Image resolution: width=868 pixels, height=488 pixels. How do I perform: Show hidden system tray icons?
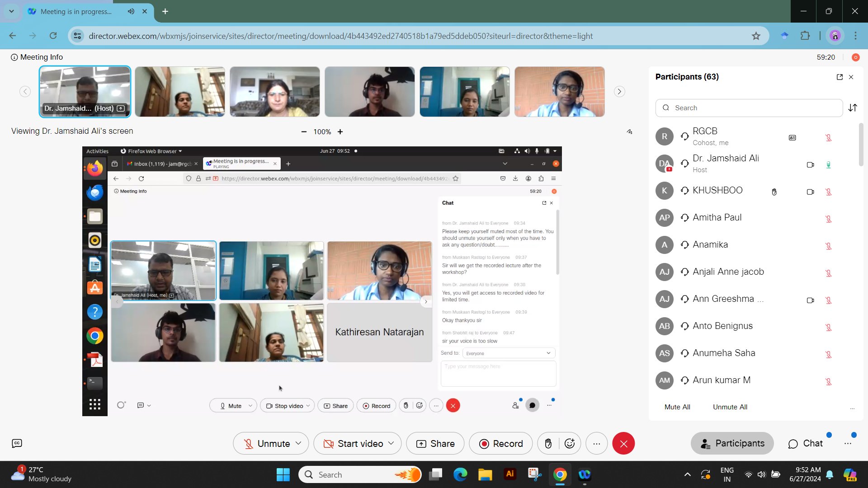(687, 474)
